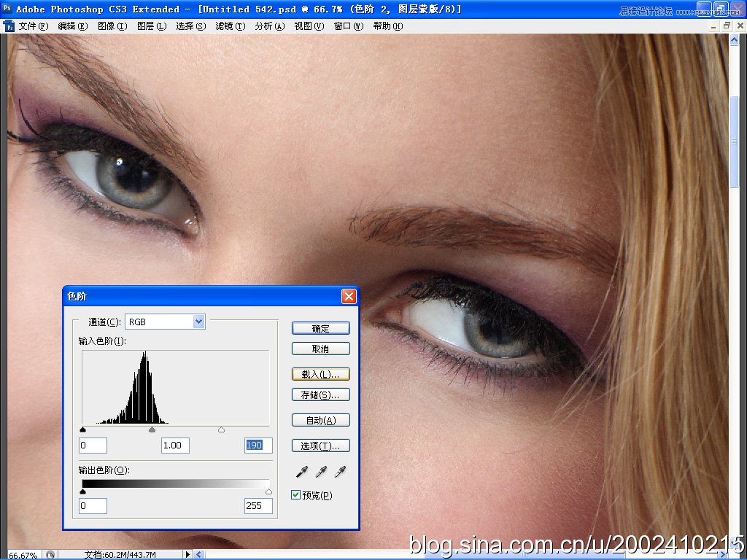Image resolution: width=747 pixels, height=560 pixels.
Task: Click the input midtone gray slider
Action: pos(152,429)
